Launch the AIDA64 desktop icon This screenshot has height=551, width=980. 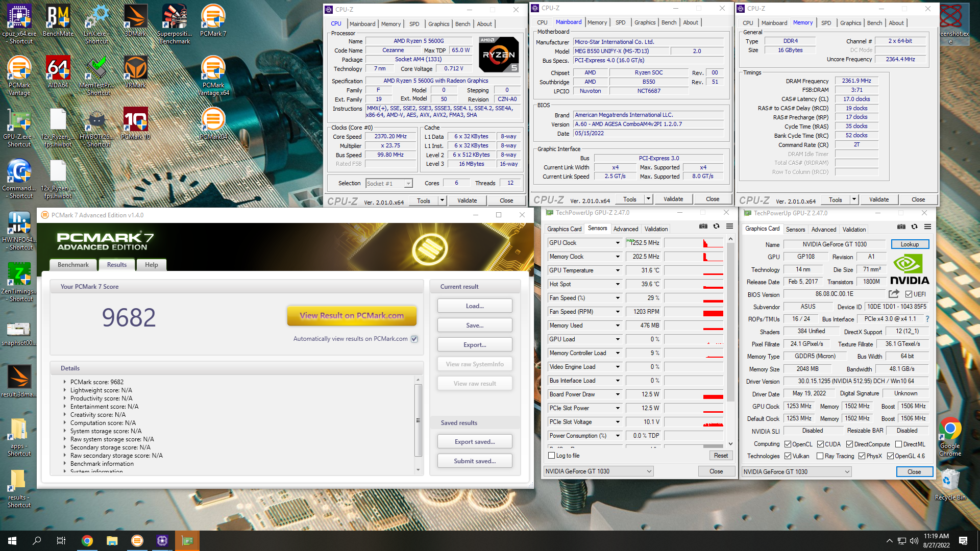(x=58, y=72)
